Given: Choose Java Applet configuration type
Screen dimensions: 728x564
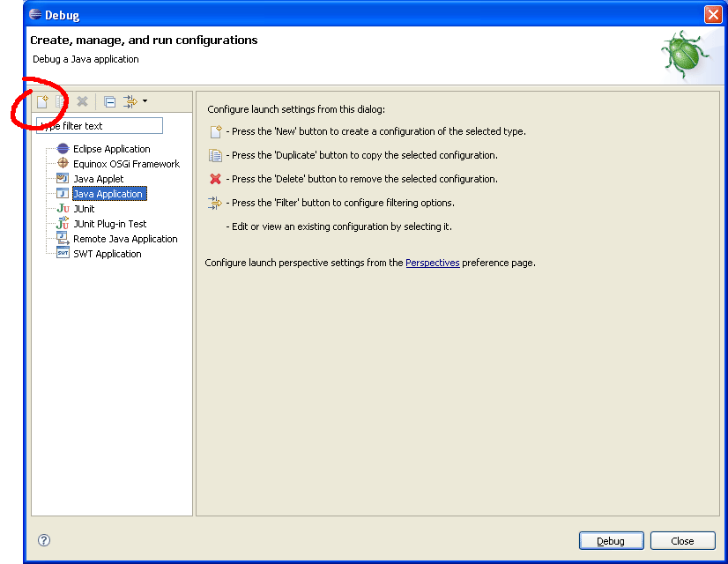Looking at the screenshot, I should click(x=98, y=179).
